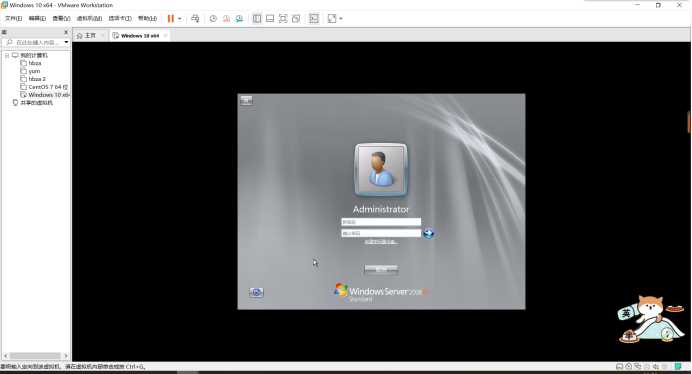692x374 pixels.
Task: Click the Unity mode toolbar icon
Action: click(x=296, y=19)
